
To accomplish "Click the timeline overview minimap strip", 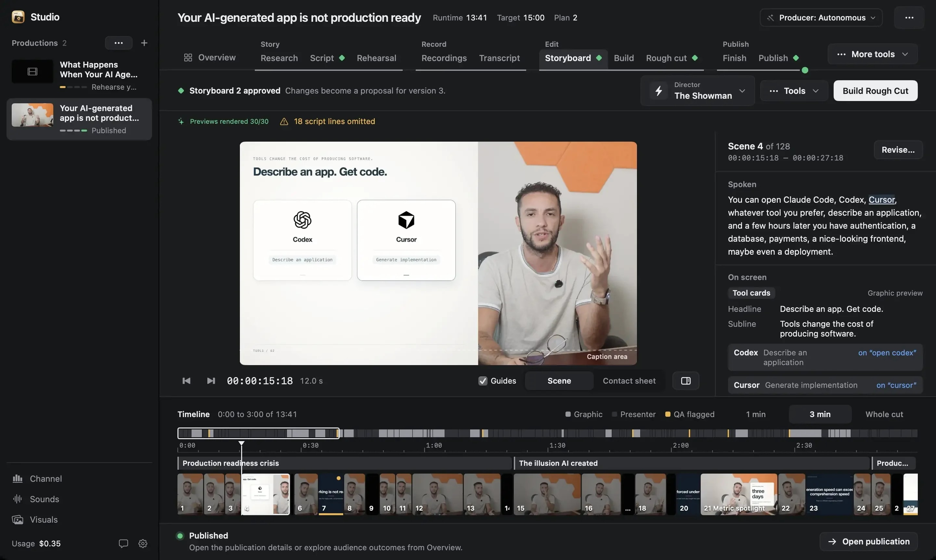I will [547, 433].
